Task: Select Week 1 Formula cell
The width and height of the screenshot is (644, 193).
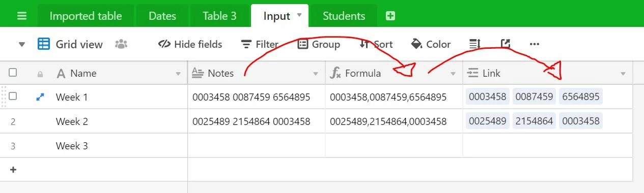Action: coord(394,96)
